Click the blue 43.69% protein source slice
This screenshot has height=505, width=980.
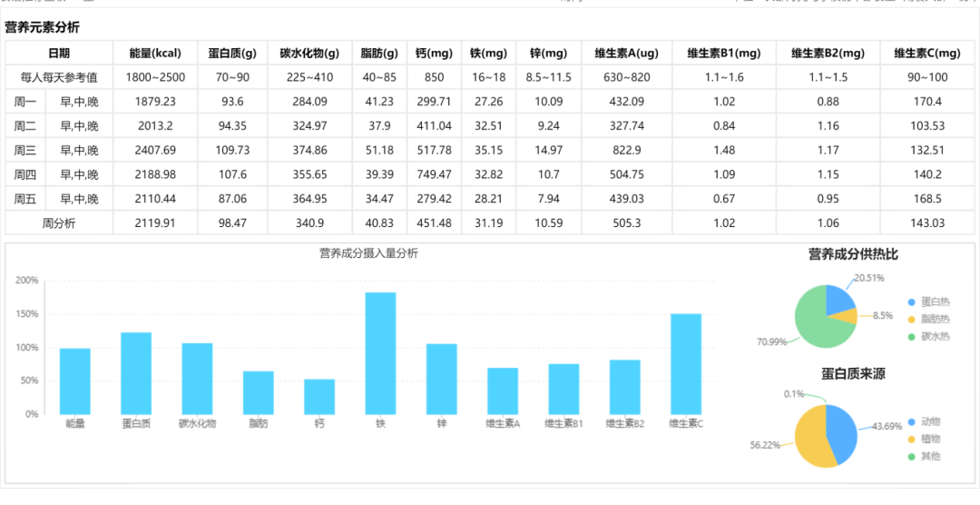(x=842, y=433)
